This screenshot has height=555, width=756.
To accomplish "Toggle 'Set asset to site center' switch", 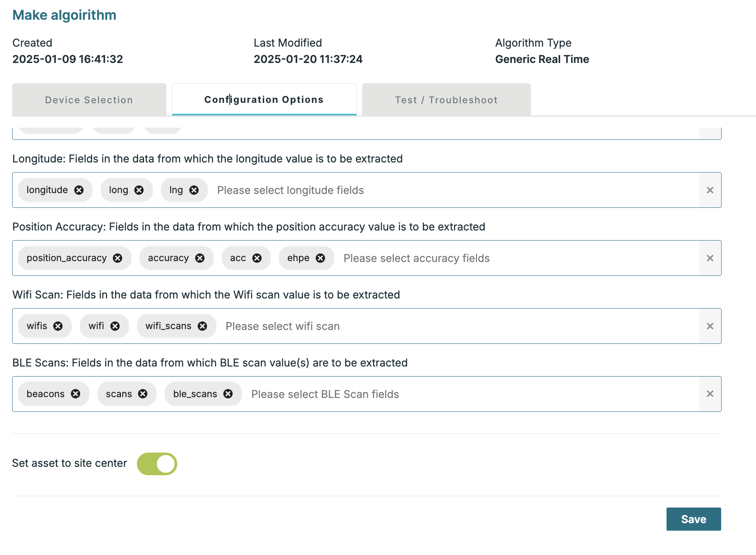I will [157, 464].
